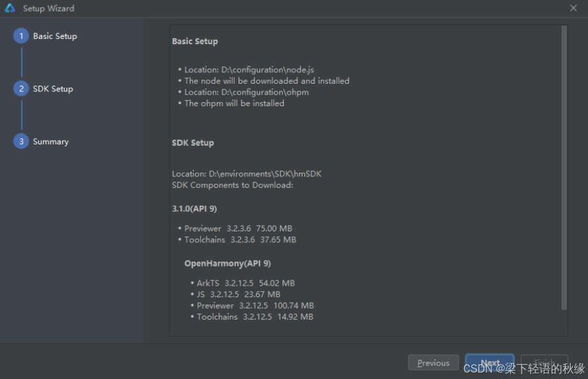
Task: Select Previewer 3.2.3.6 75.00 MB row
Action: [238, 229]
